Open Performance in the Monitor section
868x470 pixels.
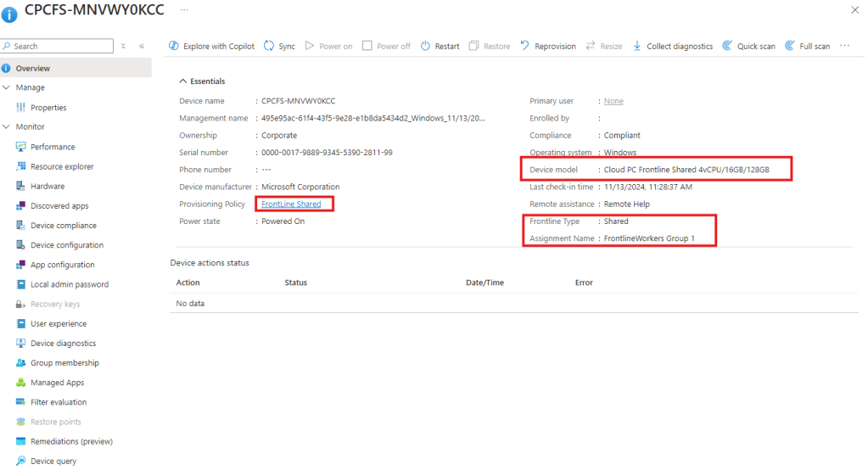point(53,147)
